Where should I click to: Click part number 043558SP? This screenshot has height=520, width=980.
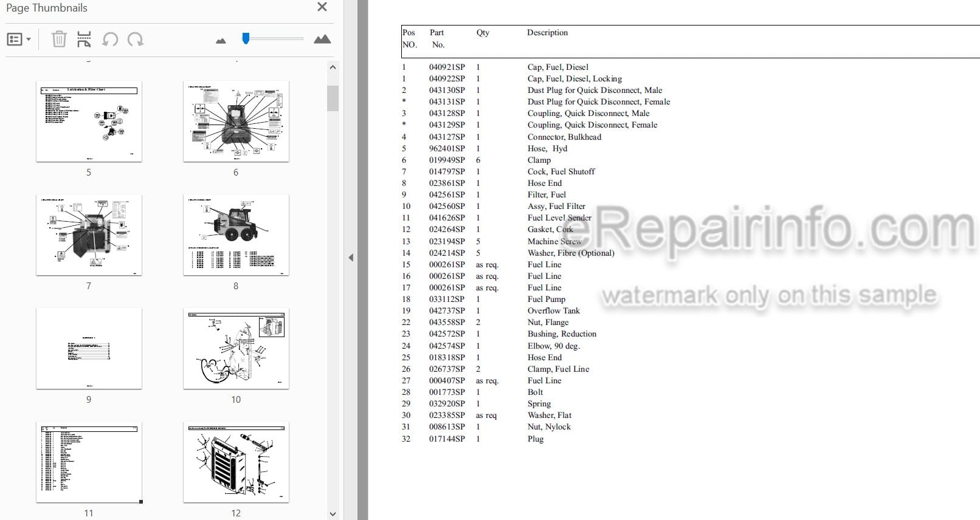point(447,323)
